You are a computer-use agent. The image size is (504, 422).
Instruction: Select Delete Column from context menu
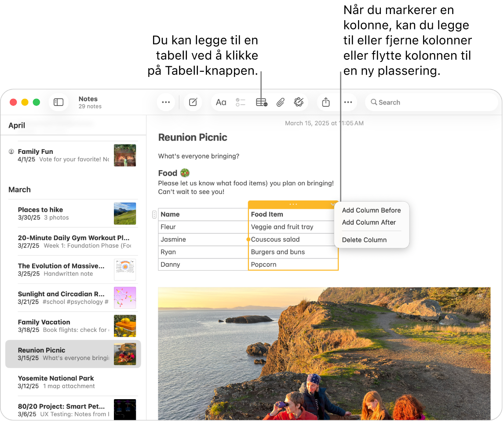pos(364,240)
